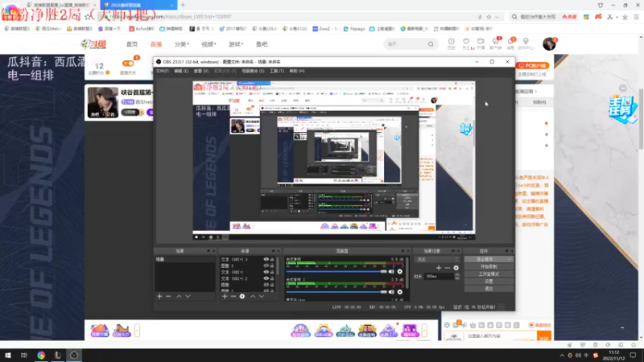Click the Douyu search magnifier icon
Screen dimensions: 644x362
tap(431, 44)
